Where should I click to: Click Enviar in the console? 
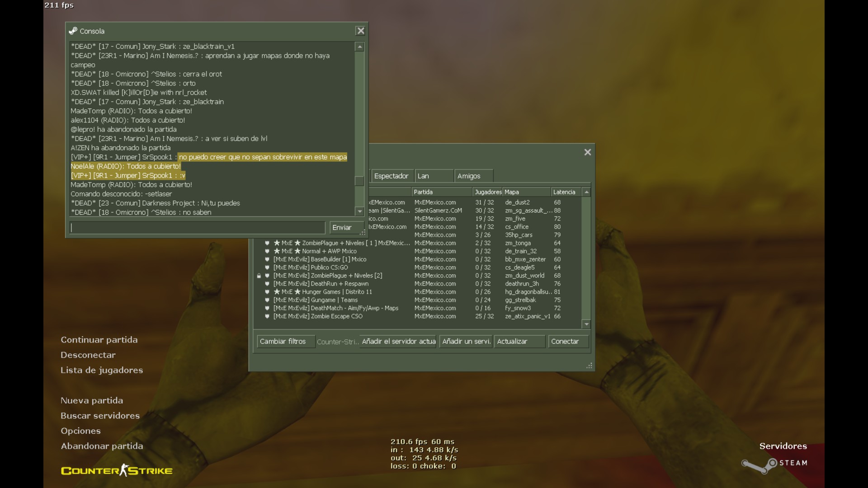point(346,228)
